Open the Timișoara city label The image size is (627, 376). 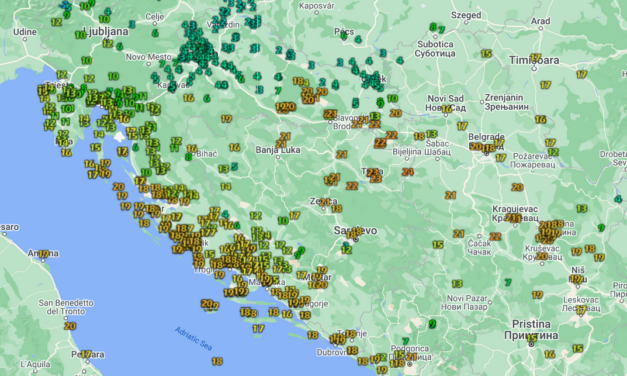pyautogui.click(x=534, y=60)
